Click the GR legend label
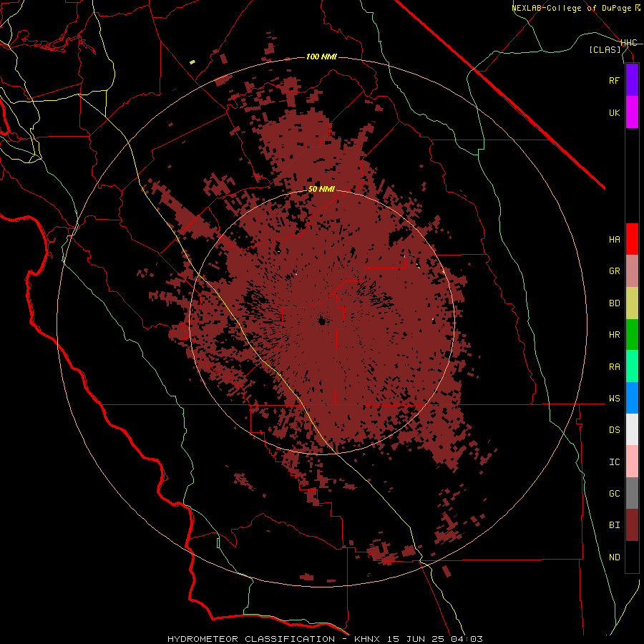The width and height of the screenshot is (644, 644). click(x=614, y=271)
